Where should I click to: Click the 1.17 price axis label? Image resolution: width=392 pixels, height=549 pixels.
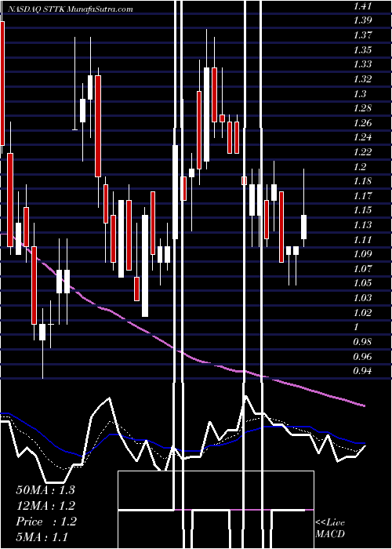point(362,195)
